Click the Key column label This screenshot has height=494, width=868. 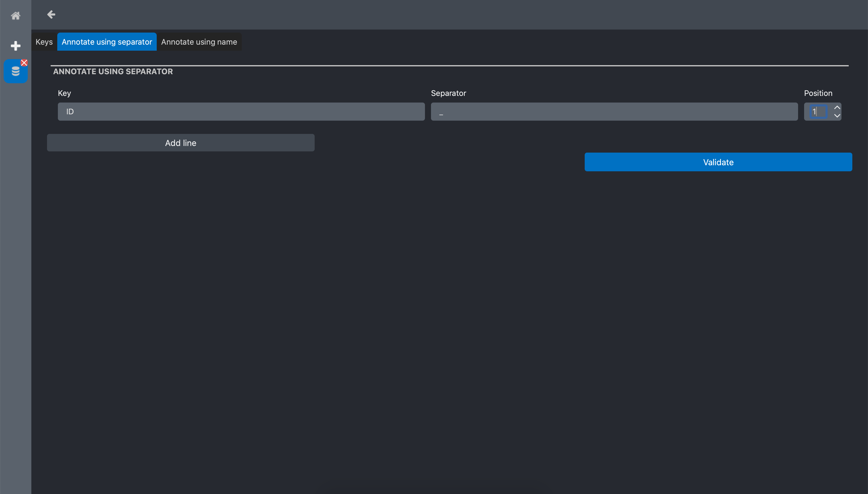click(x=64, y=93)
